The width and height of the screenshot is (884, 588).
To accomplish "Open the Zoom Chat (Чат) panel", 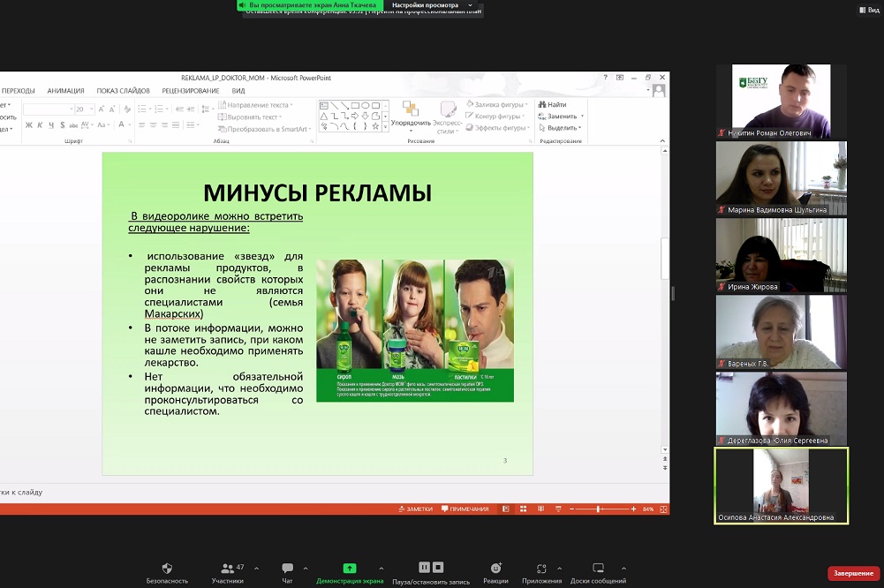I will click(x=287, y=569).
